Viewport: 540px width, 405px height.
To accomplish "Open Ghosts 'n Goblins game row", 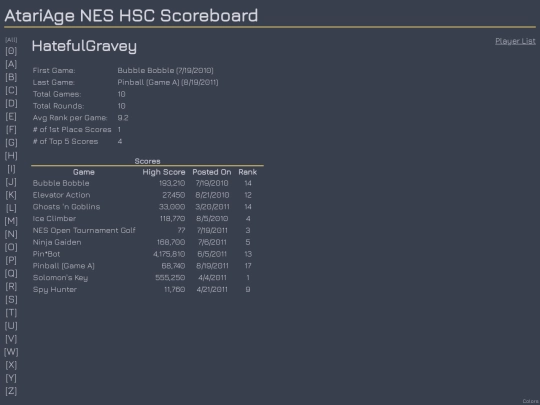I will click(66, 207).
